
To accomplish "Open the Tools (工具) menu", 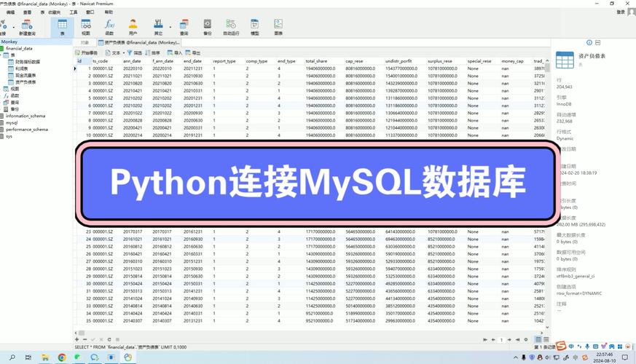I will click(x=74, y=12).
